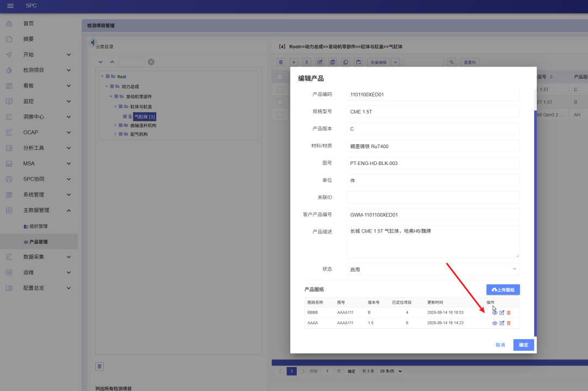The image size is (588, 391).
Task: Open 摘要 in the sidebar
Action: tap(39, 39)
